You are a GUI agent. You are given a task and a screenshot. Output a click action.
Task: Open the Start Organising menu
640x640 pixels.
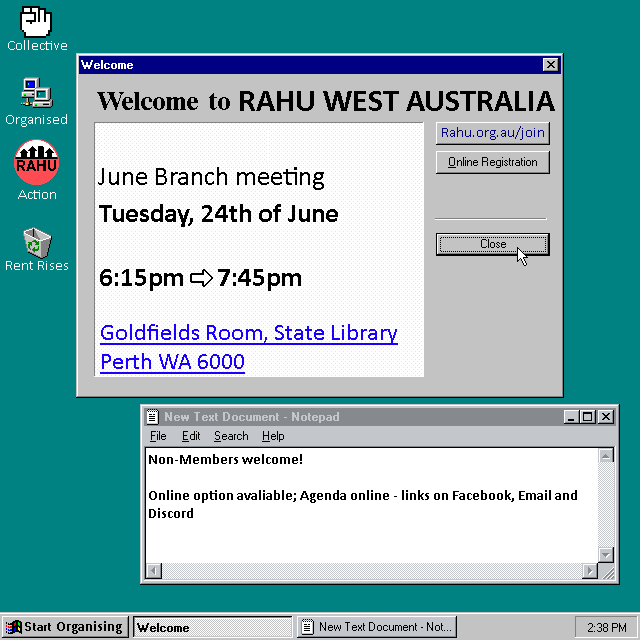click(64, 627)
